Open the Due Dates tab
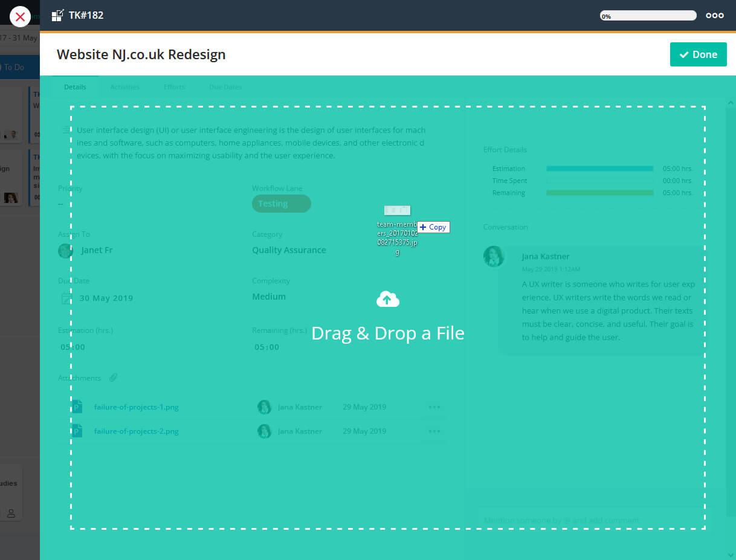The width and height of the screenshot is (736, 560). [x=225, y=87]
